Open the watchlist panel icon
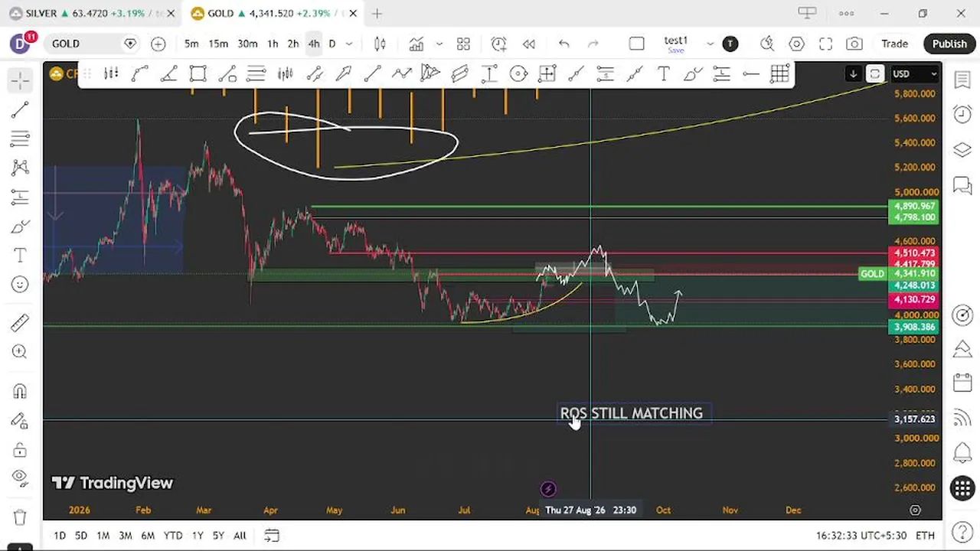The image size is (980, 551). (x=962, y=80)
